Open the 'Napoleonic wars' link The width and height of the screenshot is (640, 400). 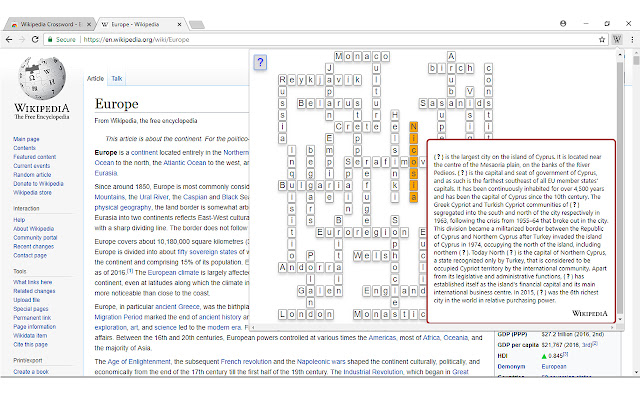click(321, 362)
